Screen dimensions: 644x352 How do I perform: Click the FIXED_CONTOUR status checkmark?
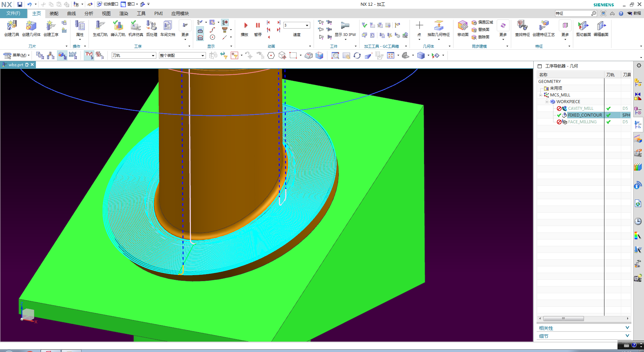[559, 115]
